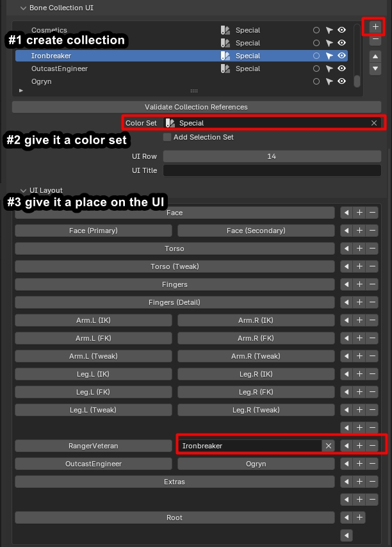Image resolution: width=392 pixels, height=547 pixels.
Task: Click the UI Title text field
Action: click(x=272, y=170)
